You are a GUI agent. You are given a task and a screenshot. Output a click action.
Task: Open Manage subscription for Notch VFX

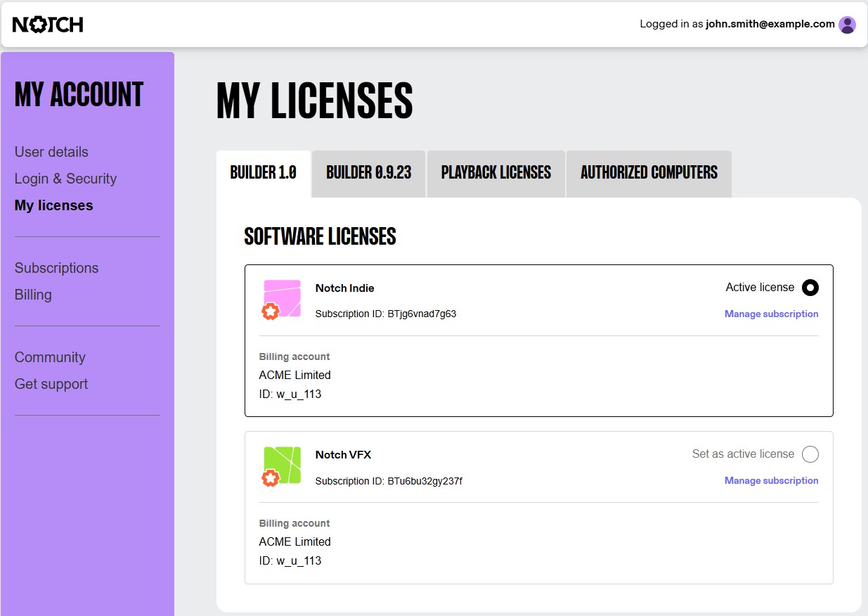771,480
